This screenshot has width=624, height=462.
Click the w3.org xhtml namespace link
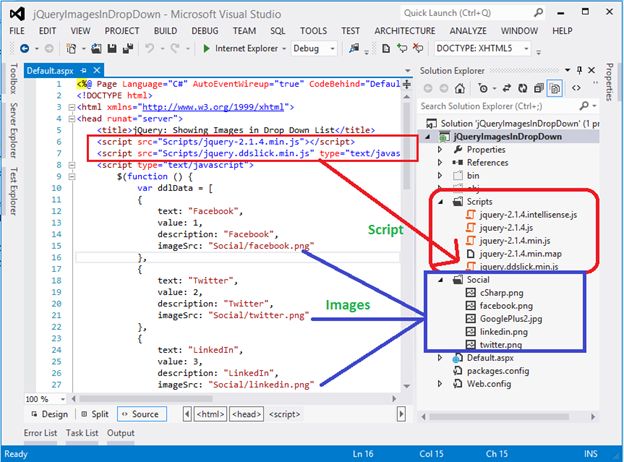[x=213, y=107]
